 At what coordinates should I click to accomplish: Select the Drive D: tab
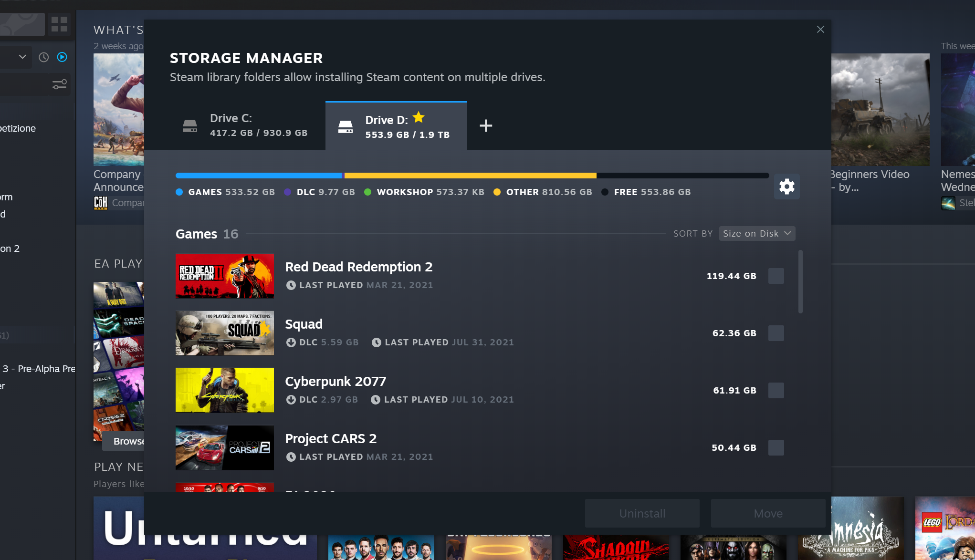pyautogui.click(x=396, y=126)
